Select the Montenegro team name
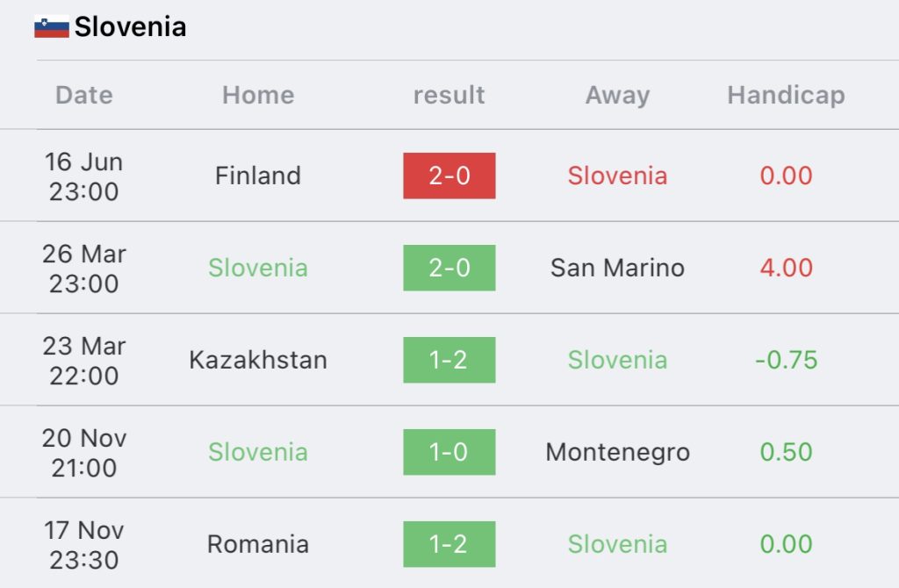 617,452
